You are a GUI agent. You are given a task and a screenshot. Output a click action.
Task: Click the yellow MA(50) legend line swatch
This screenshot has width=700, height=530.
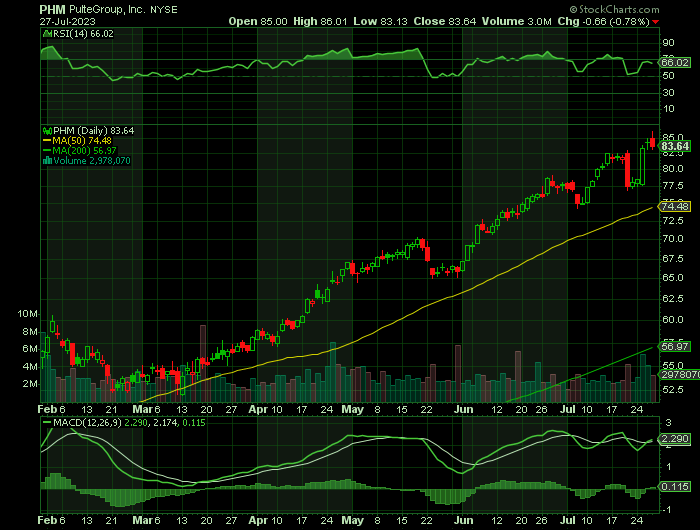47,141
